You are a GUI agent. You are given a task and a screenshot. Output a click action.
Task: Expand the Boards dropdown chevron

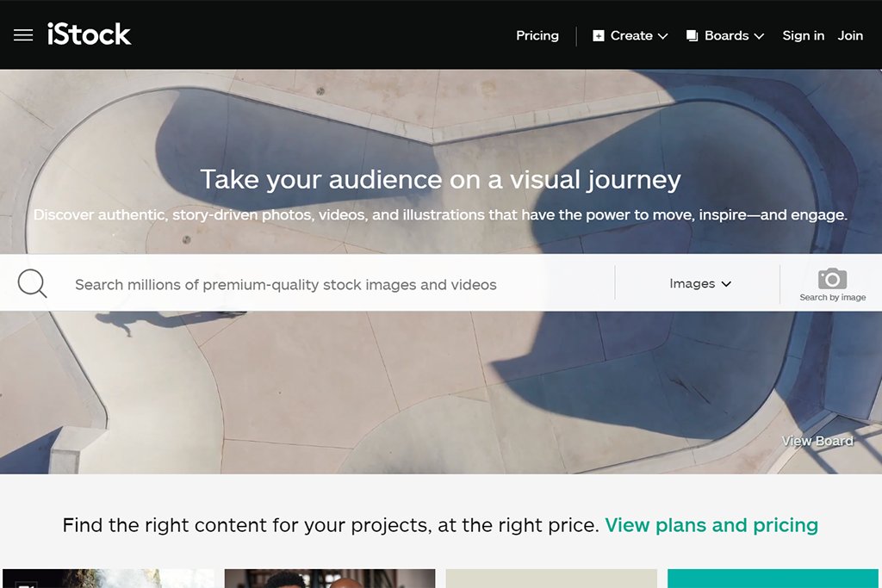pyautogui.click(x=759, y=36)
